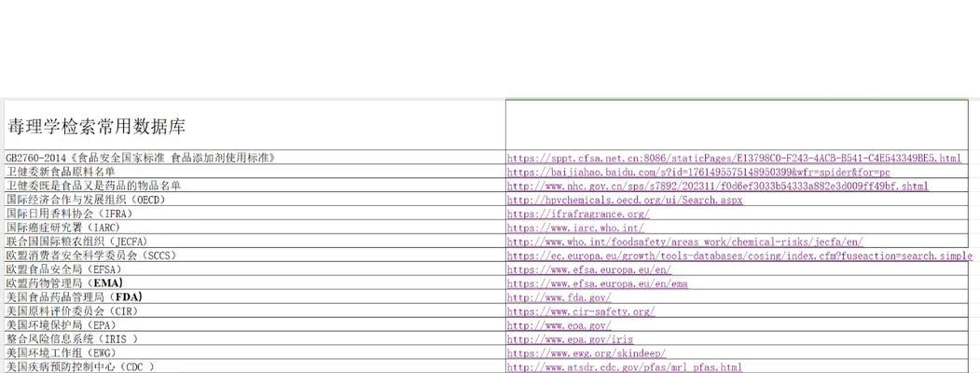
Task: Select the 美国食品药品管理局（FDA）cell
Action: coord(255,297)
